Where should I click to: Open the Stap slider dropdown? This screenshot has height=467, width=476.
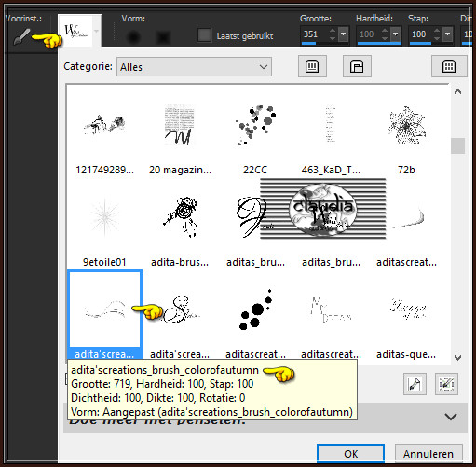point(447,34)
